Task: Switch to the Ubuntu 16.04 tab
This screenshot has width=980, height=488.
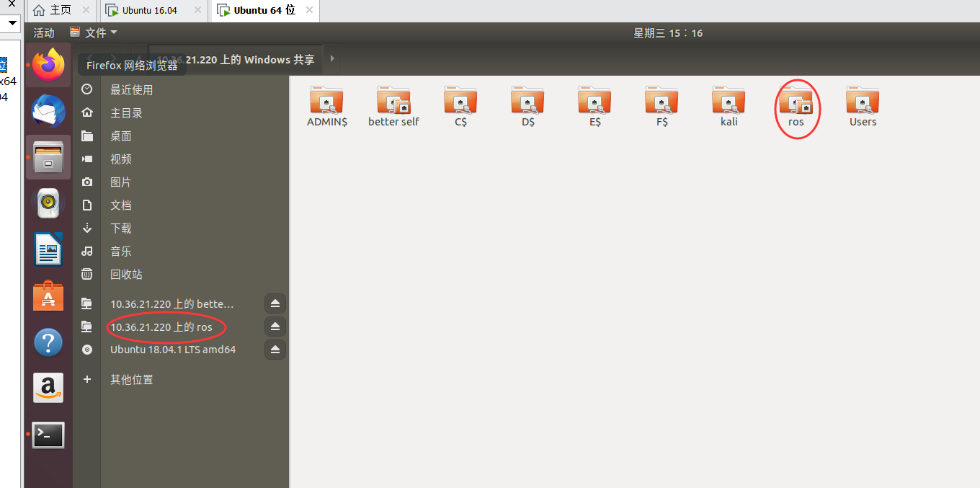Action: pyautogui.click(x=149, y=10)
